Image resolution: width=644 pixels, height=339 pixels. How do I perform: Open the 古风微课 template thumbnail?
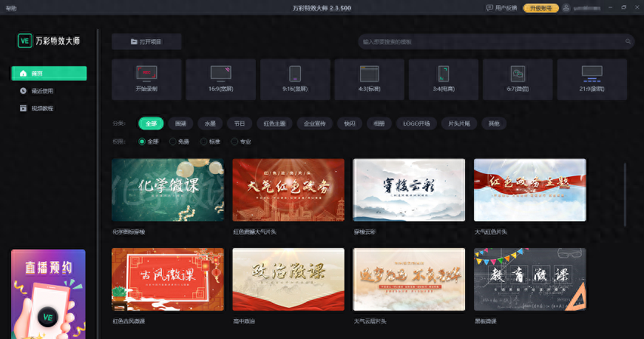[x=168, y=280]
